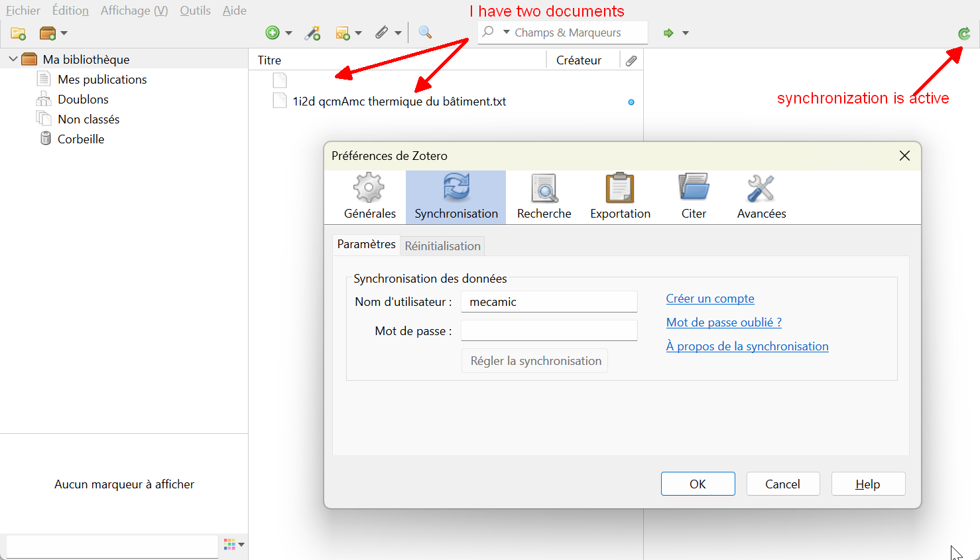Select Non classés in the sidebar
Screen dimensions: 980x560
(x=88, y=119)
